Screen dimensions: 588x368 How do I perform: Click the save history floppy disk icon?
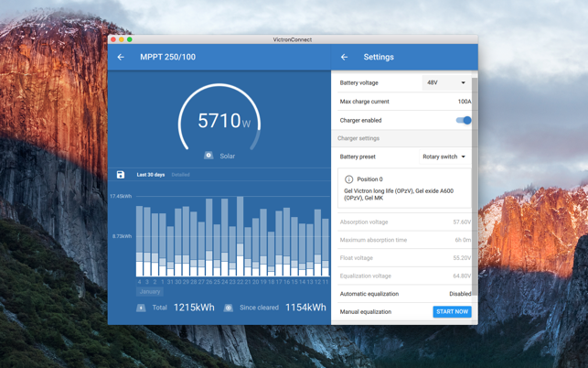click(x=121, y=174)
